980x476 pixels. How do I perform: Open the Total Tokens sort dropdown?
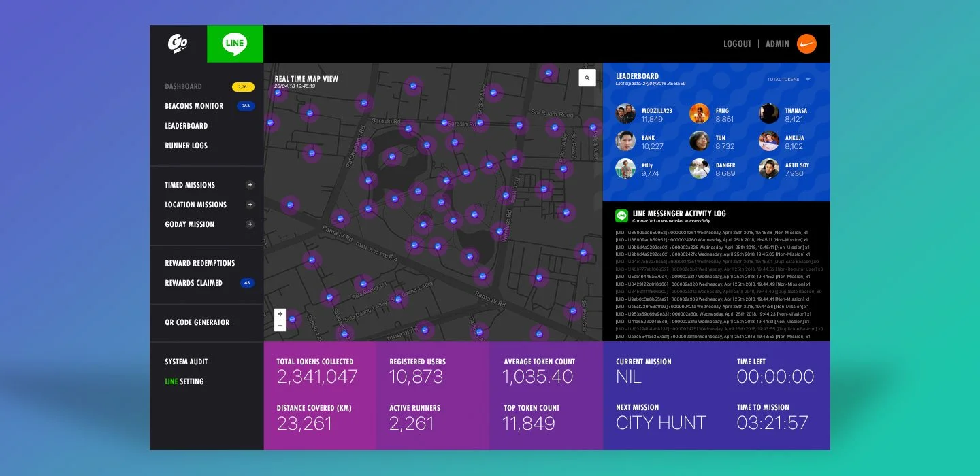[x=808, y=80]
